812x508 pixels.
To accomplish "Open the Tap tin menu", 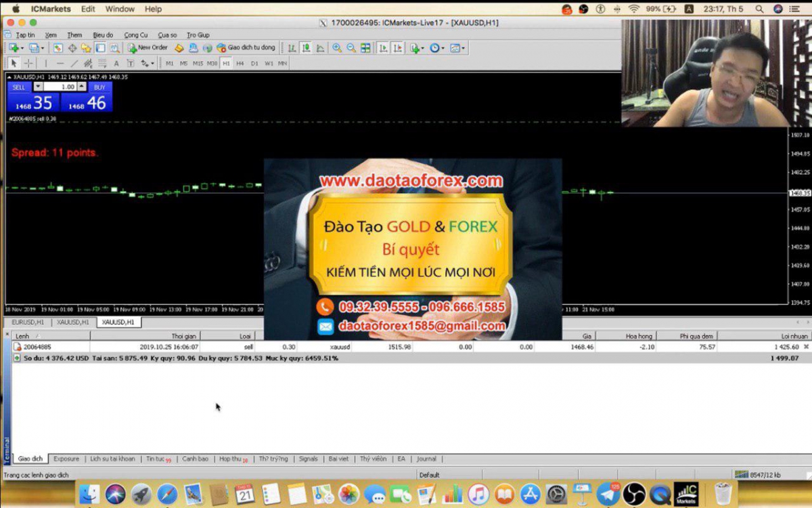I will pos(25,35).
